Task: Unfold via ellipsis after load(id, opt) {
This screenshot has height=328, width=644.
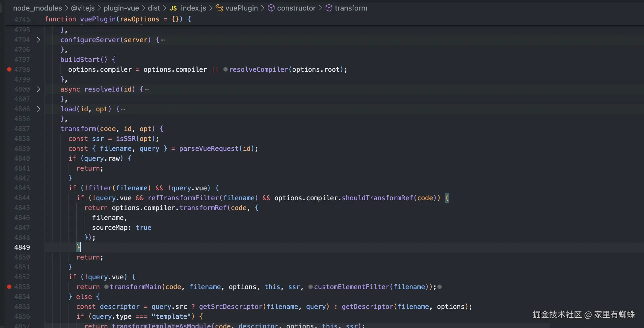Action: (123, 109)
